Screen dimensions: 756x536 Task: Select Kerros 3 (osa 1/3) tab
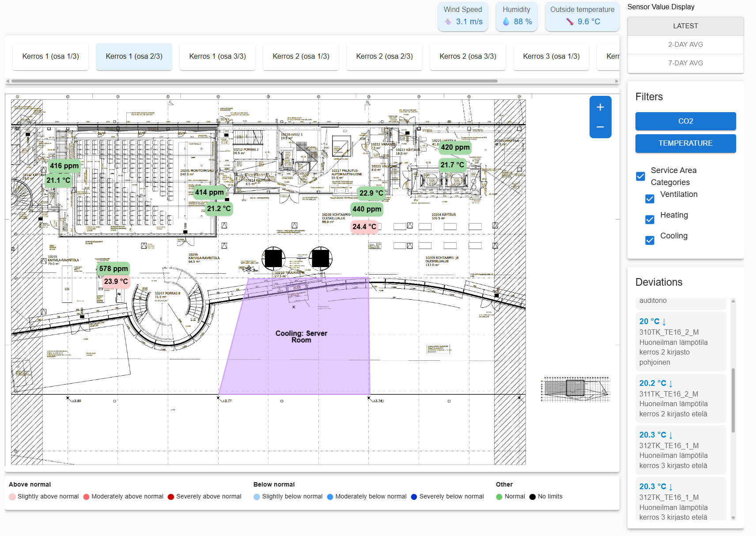[552, 57]
